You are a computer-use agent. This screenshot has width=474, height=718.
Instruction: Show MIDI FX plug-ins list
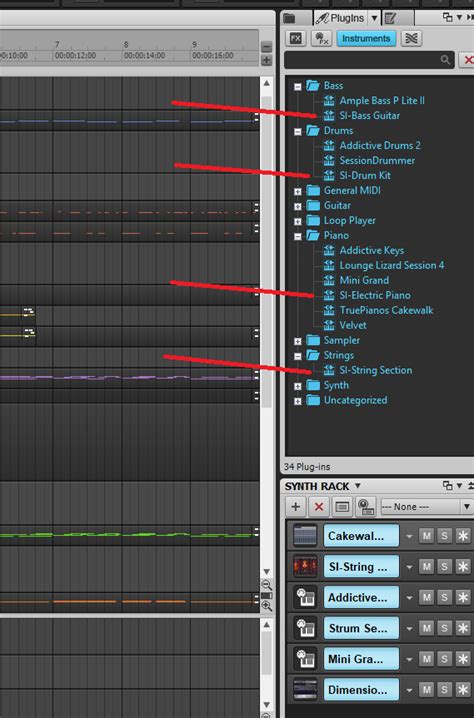pos(321,38)
